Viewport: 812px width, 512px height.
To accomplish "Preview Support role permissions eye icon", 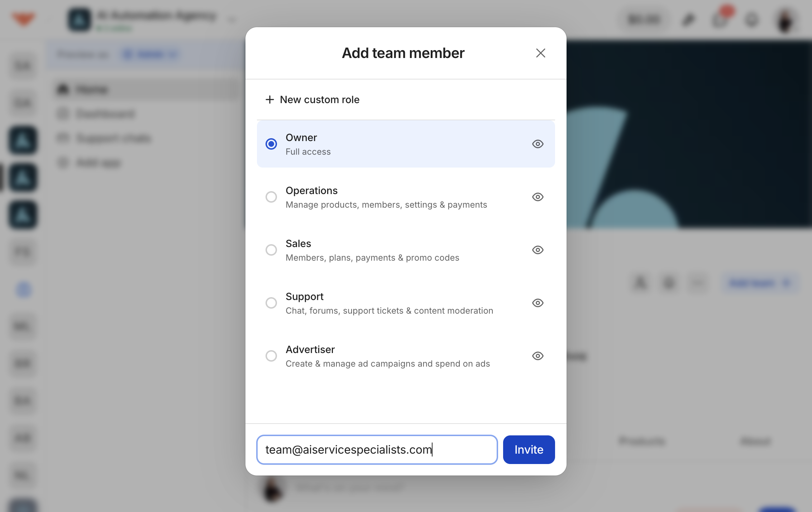I will tap(538, 303).
